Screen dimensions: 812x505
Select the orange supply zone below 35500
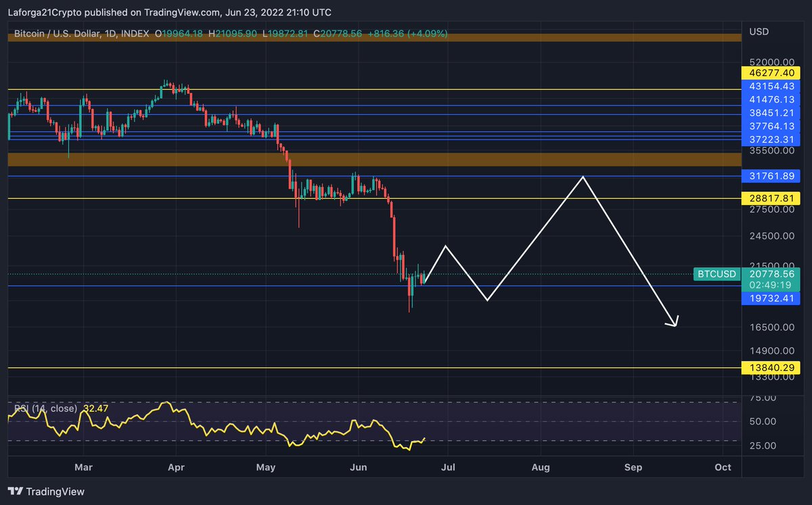(374, 160)
